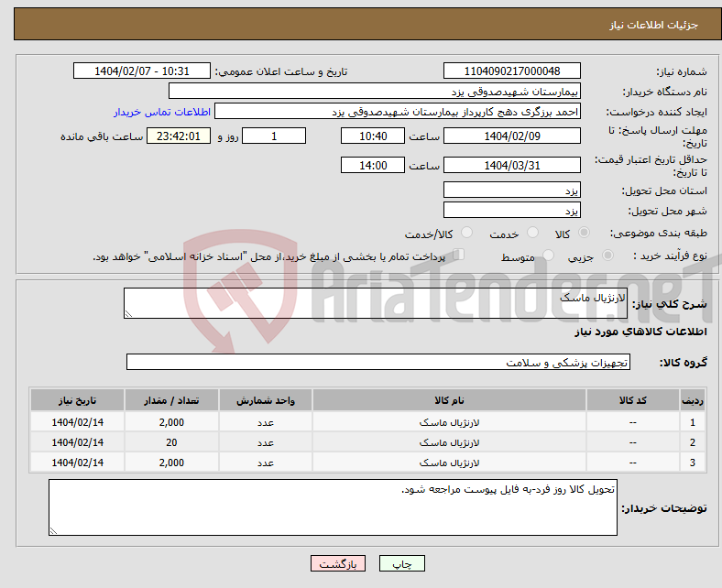Image resolution: width=722 pixels, height=588 pixels.
Task: Click need date in row 2
Action: pos(77,442)
